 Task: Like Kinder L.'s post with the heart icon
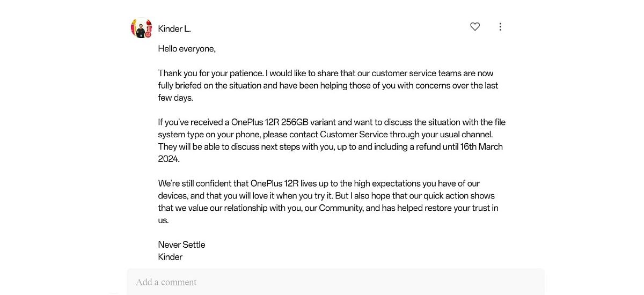475,27
